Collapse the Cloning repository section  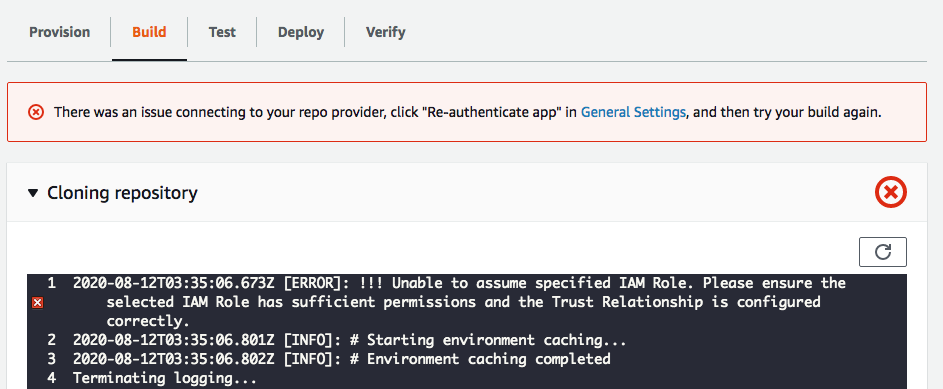(33, 193)
